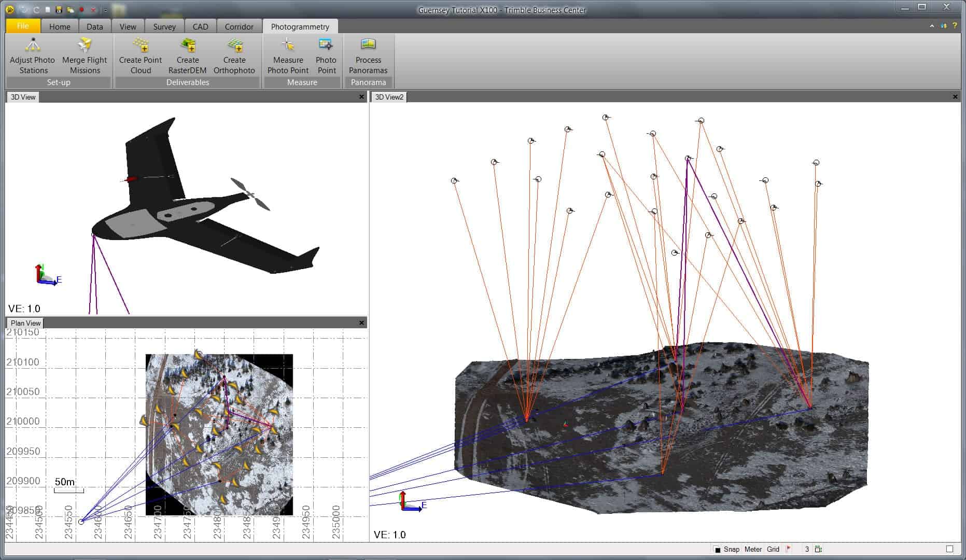Collapse the ribbon using the chevron arrow

point(932,25)
